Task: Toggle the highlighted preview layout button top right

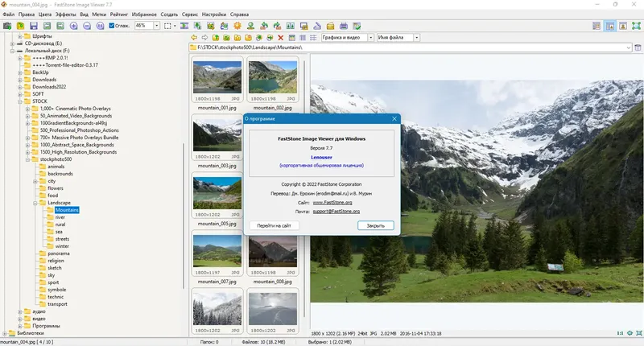Action: click(610, 26)
